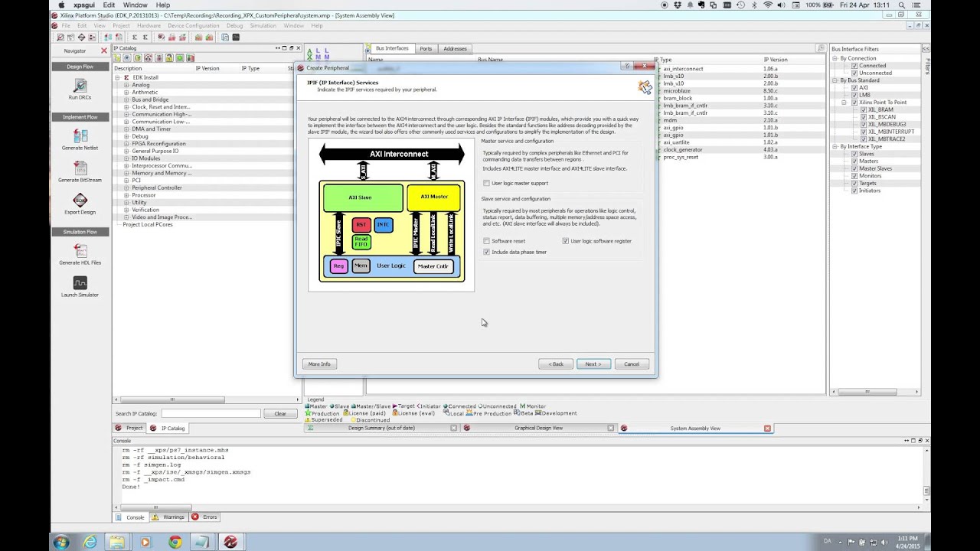Expand the Analog category in IP Catalog
The height and width of the screenshot is (551, 980).
pos(126,85)
